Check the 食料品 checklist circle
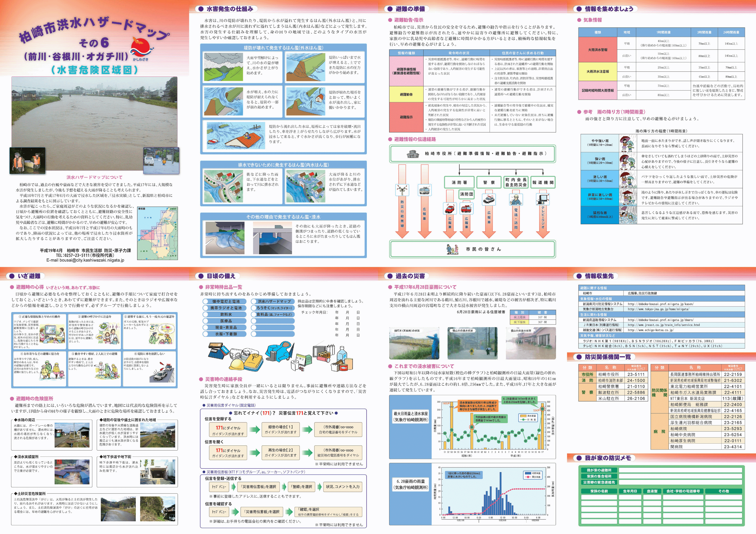756x534 pixels. [x=254, y=314]
